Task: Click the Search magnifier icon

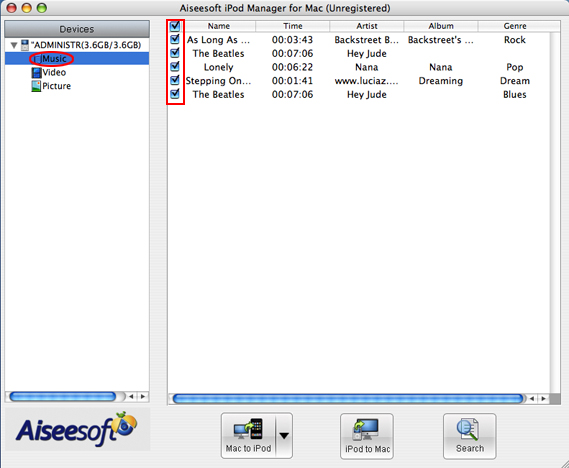Action: pyautogui.click(x=468, y=430)
